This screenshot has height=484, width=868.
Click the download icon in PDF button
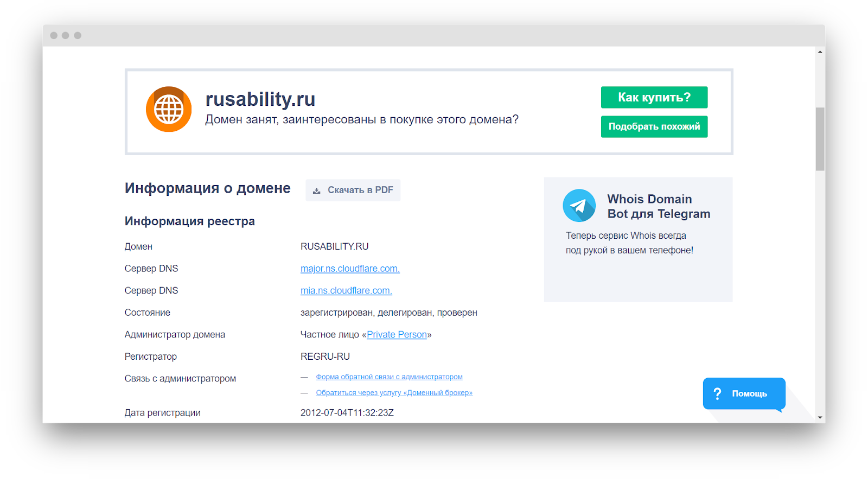[317, 190]
